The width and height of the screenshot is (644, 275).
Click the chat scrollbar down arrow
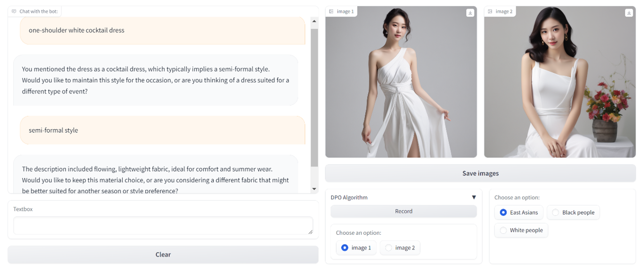tap(314, 189)
